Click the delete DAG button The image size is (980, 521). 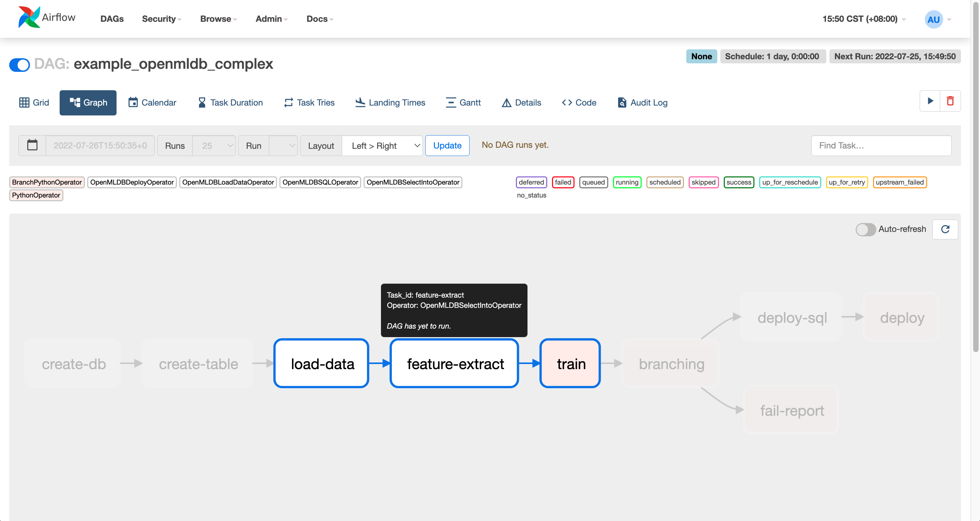pos(950,101)
